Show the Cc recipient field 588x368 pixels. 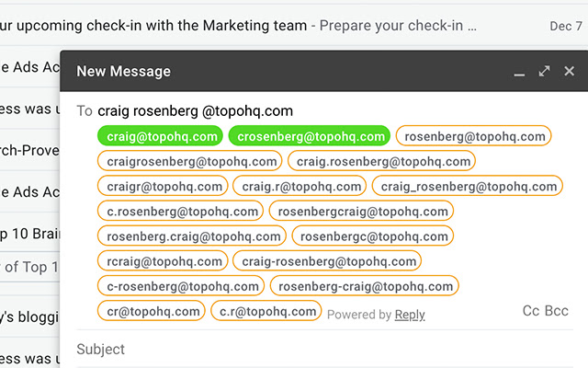click(531, 311)
